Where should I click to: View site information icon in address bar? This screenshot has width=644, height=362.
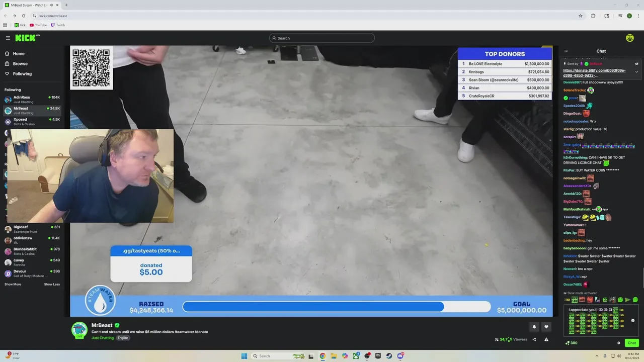(x=34, y=16)
